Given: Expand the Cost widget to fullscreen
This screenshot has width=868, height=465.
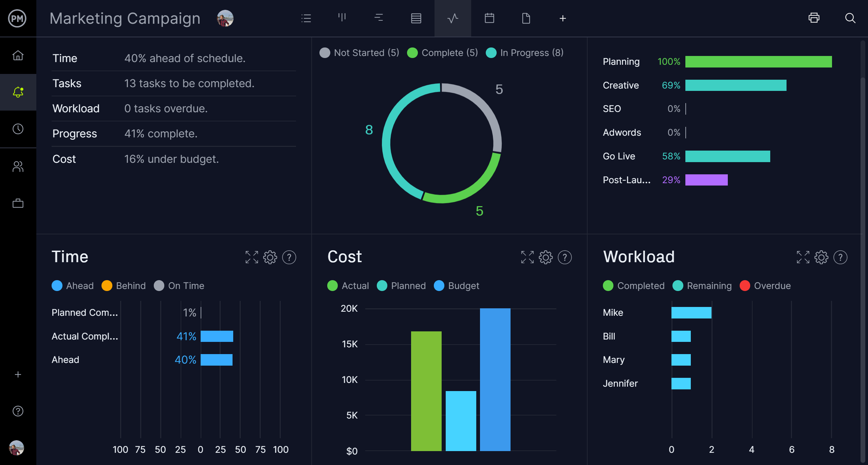Looking at the screenshot, I should [x=527, y=257].
